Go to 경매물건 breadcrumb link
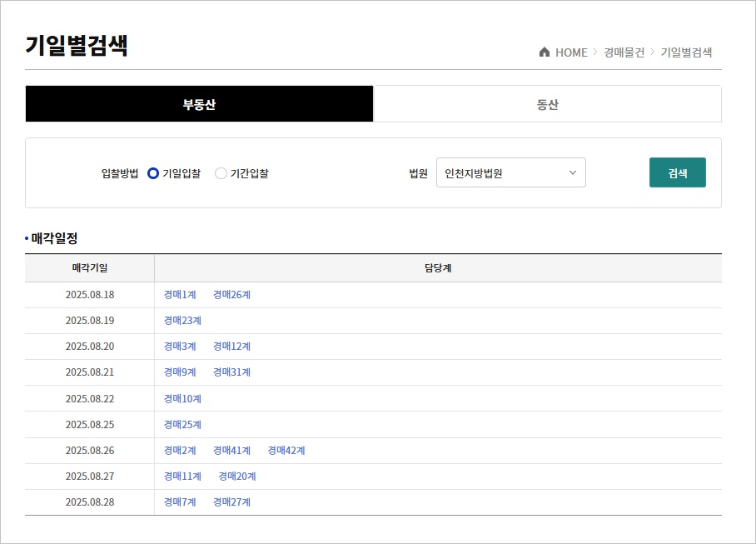 [624, 52]
